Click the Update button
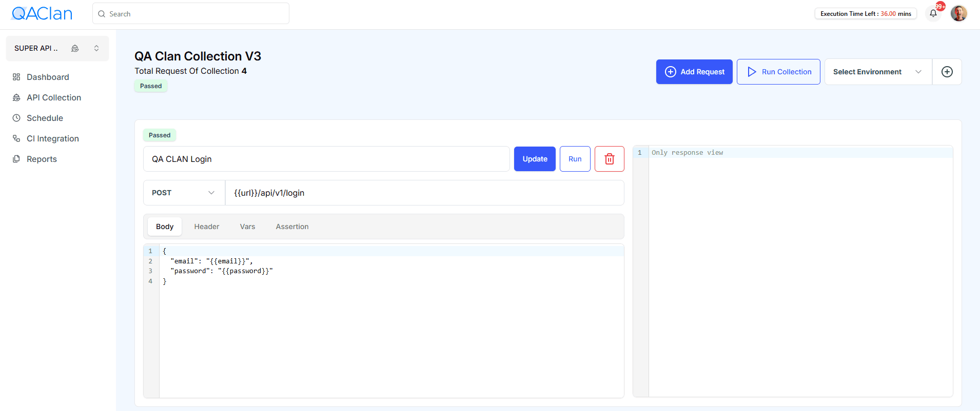 coord(535,159)
